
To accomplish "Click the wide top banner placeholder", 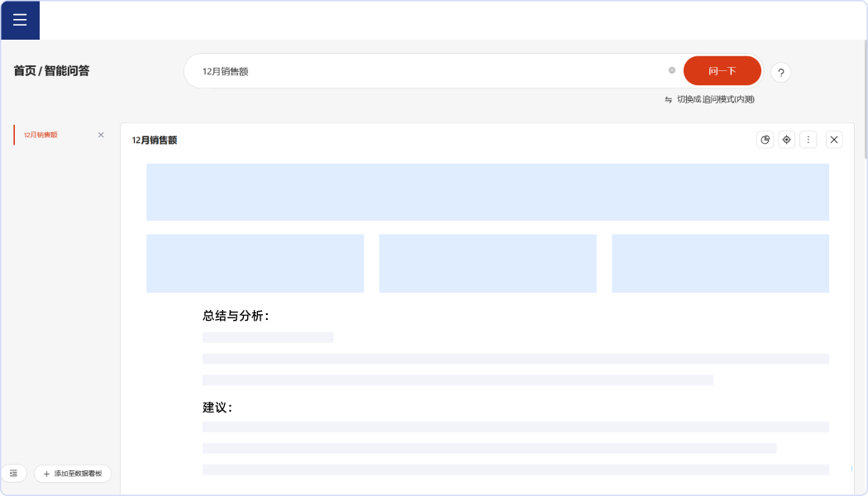I will (x=488, y=192).
